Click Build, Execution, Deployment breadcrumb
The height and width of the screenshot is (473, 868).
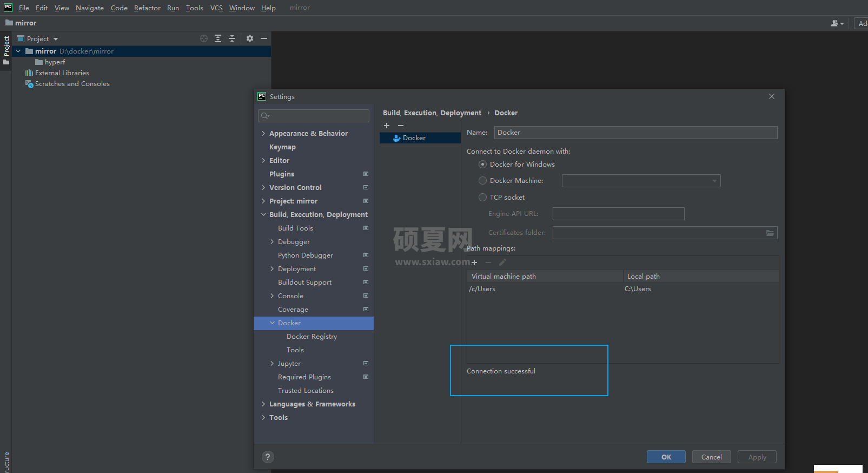coord(432,113)
